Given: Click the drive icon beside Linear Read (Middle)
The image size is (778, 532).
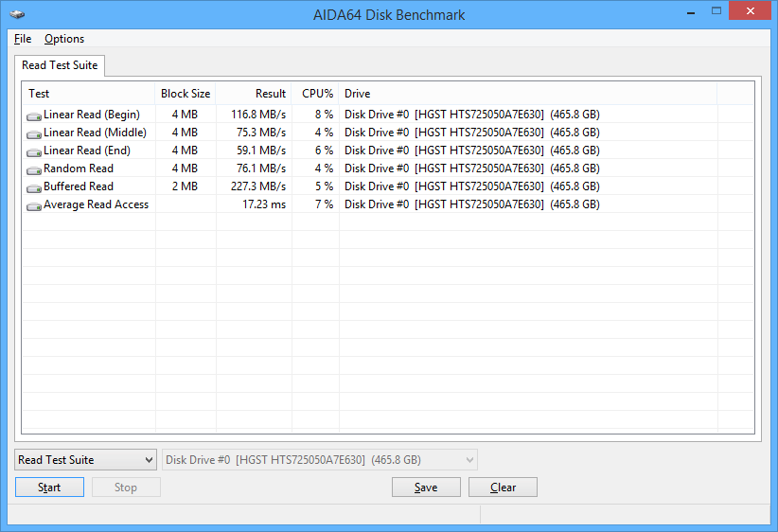Looking at the screenshot, I should pyautogui.click(x=34, y=134).
